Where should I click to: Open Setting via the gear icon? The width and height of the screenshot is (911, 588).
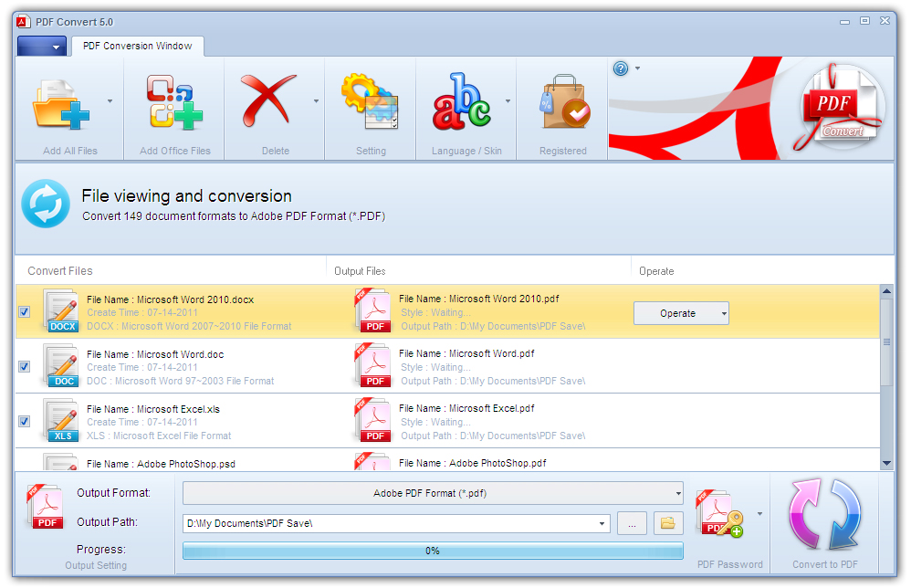(370, 101)
